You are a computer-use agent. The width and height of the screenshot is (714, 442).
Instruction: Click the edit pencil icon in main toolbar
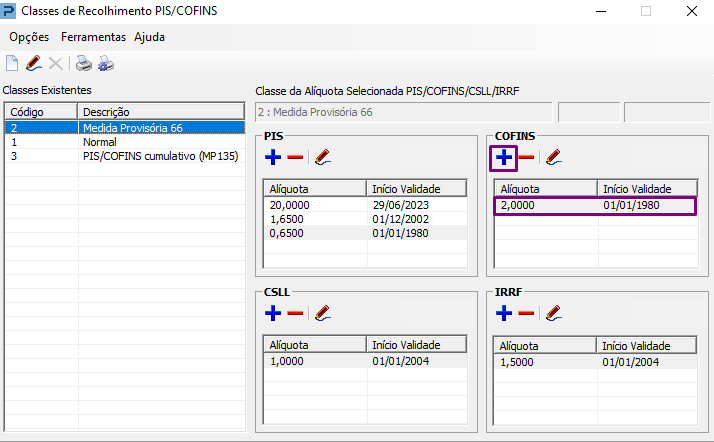click(x=34, y=63)
